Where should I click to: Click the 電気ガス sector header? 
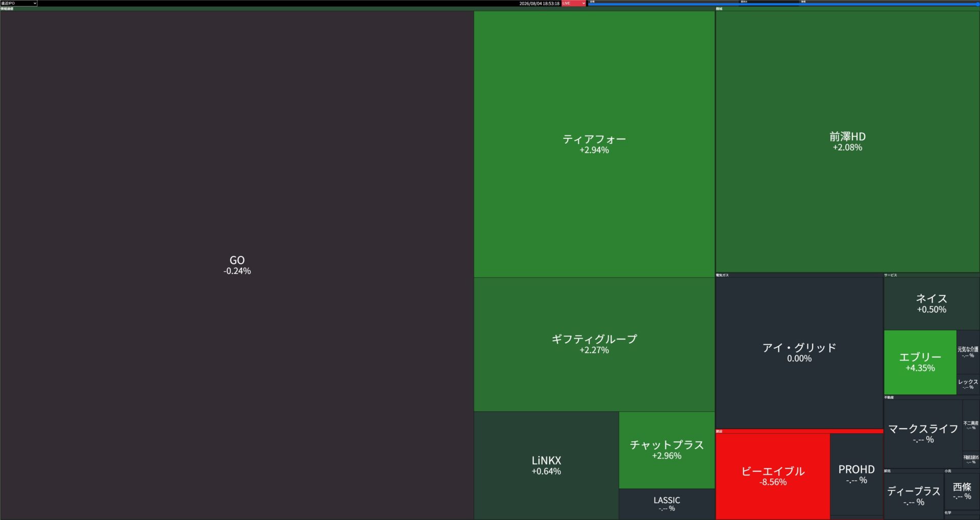(x=799, y=275)
